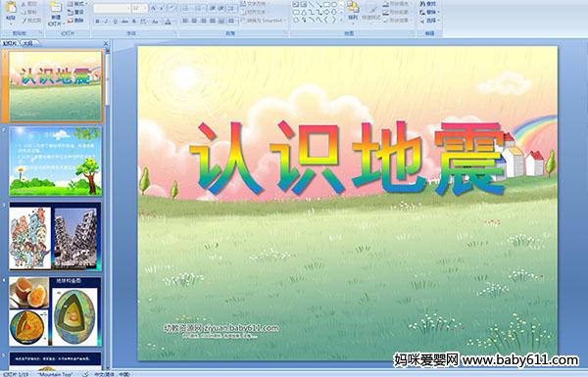The width and height of the screenshot is (588, 377).
Task: Toggle Italic formatting
Action: tap(107, 22)
